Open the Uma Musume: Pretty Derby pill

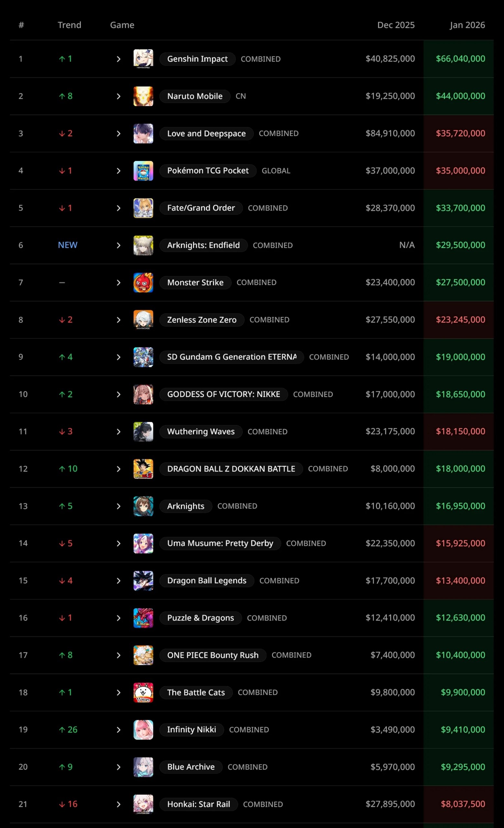(220, 543)
